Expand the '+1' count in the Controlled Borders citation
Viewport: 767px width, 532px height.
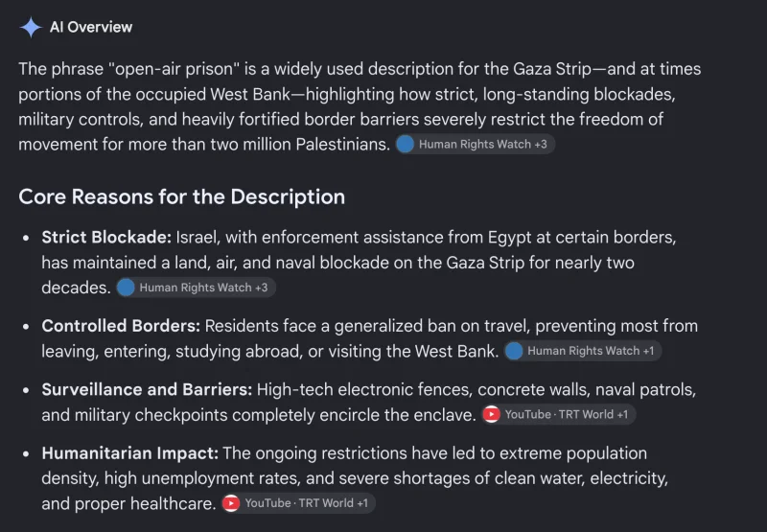(x=648, y=351)
